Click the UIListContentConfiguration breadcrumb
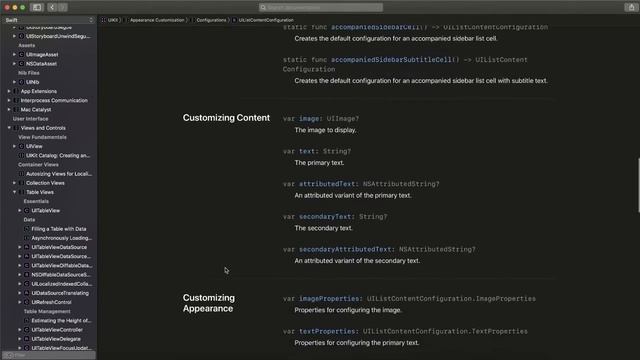This screenshot has height=360, width=640. coord(266,20)
